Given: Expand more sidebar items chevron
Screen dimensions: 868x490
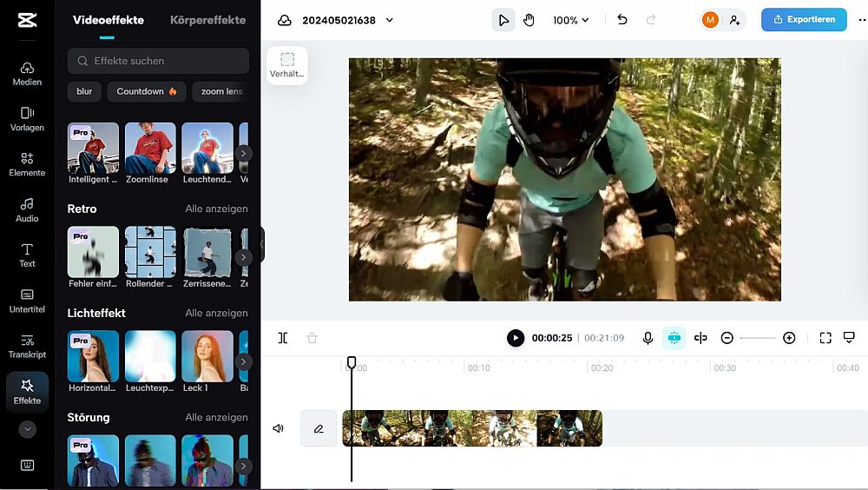Looking at the screenshot, I should pyautogui.click(x=27, y=429).
